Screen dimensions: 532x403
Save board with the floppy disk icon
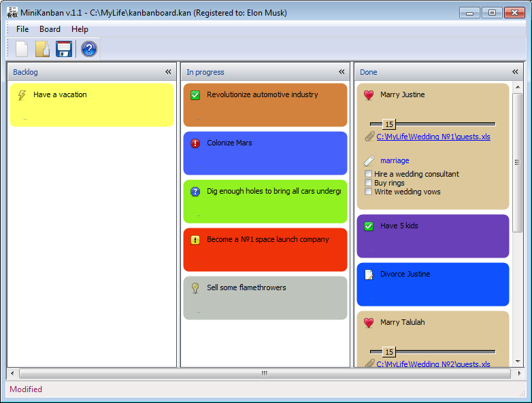pyautogui.click(x=64, y=49)
